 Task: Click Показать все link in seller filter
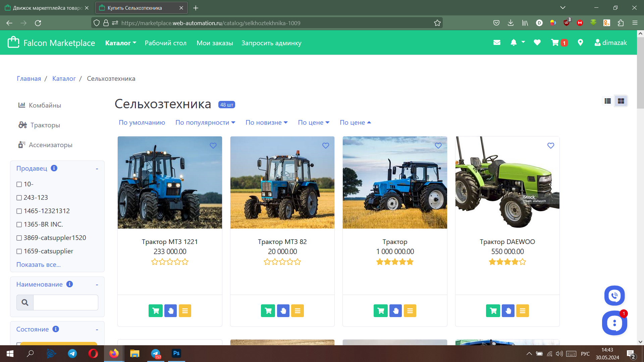38,264
